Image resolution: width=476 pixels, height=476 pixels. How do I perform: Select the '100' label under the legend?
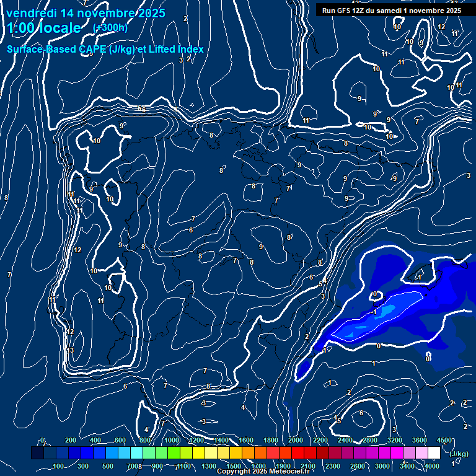(58, 466)
